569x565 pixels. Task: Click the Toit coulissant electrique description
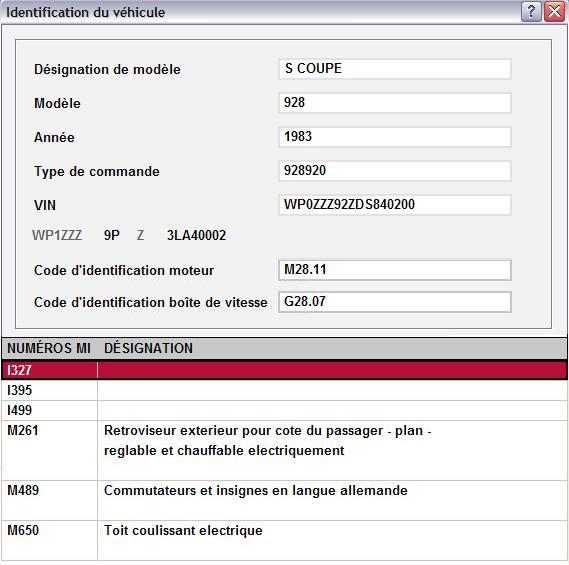(183, 531)
